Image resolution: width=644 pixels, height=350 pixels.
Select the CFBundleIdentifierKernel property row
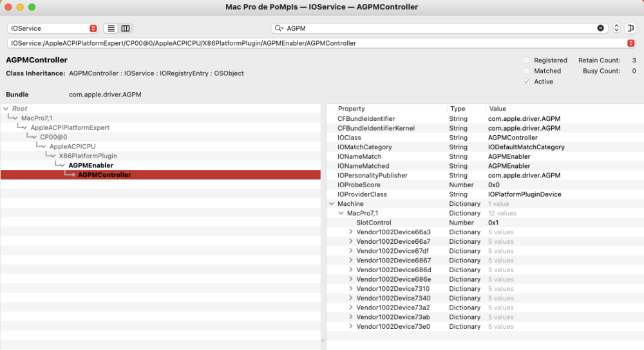click(485, 128)
